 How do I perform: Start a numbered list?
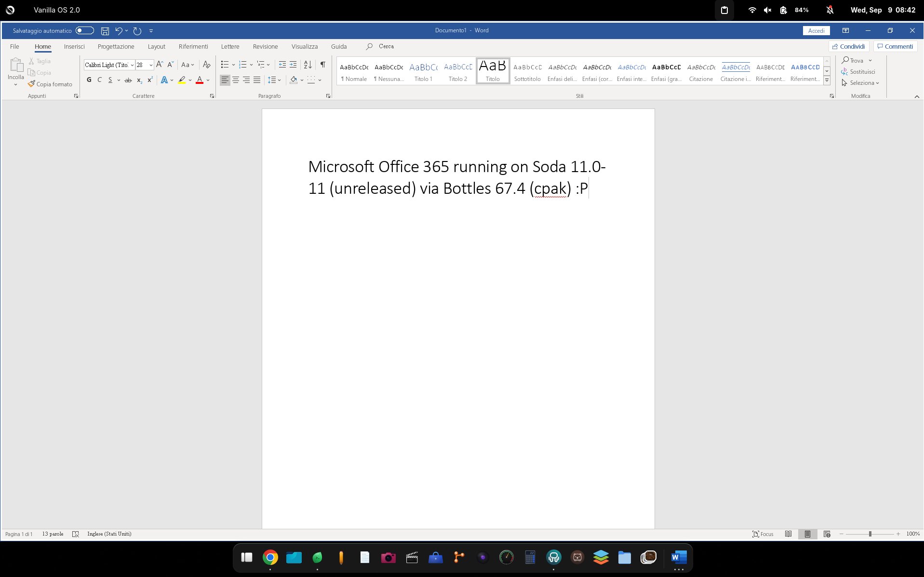[x=242, y=65]
